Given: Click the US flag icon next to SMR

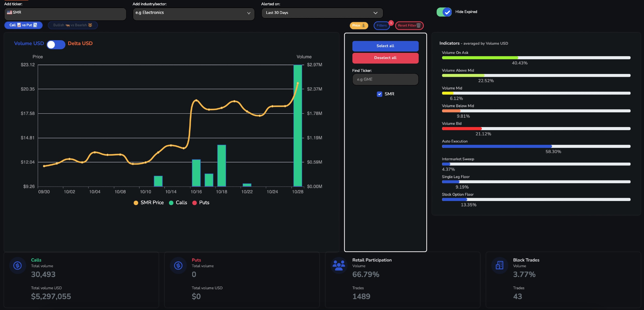Looking at the screenshot, I should point(10,12).
